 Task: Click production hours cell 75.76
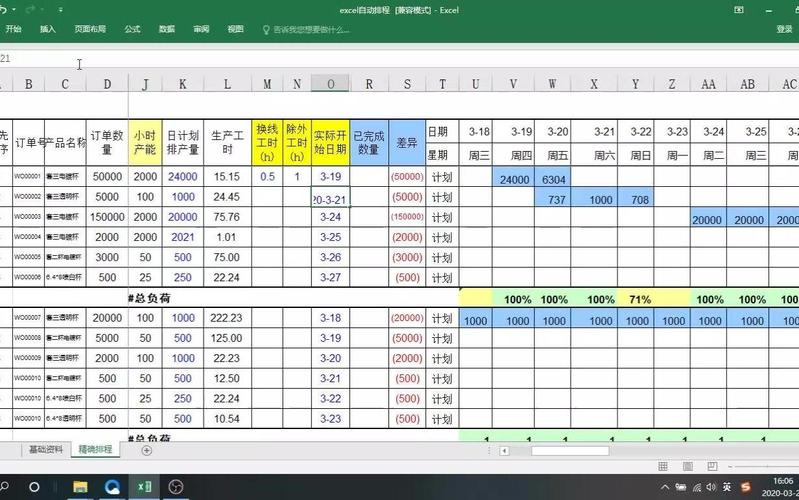[x=227, y=217]
